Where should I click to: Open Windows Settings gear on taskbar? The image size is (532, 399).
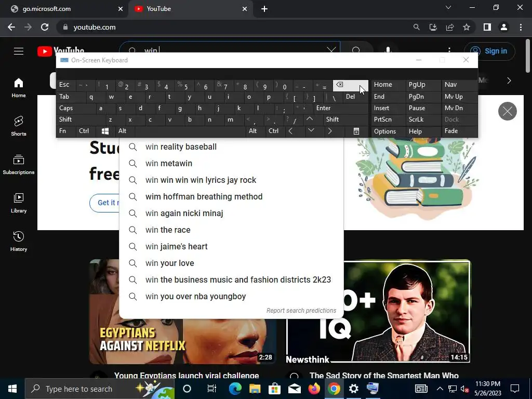click(x=353, y=389)
